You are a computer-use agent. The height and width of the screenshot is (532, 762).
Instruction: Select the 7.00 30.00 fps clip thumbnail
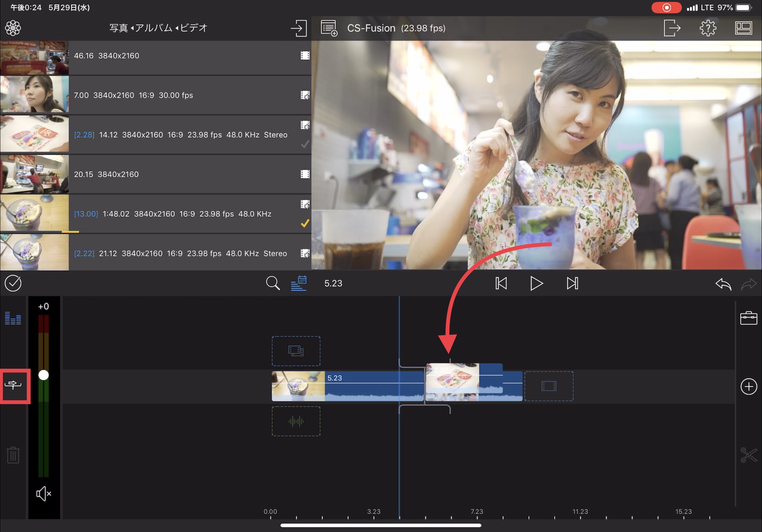[x=34, y=94]
